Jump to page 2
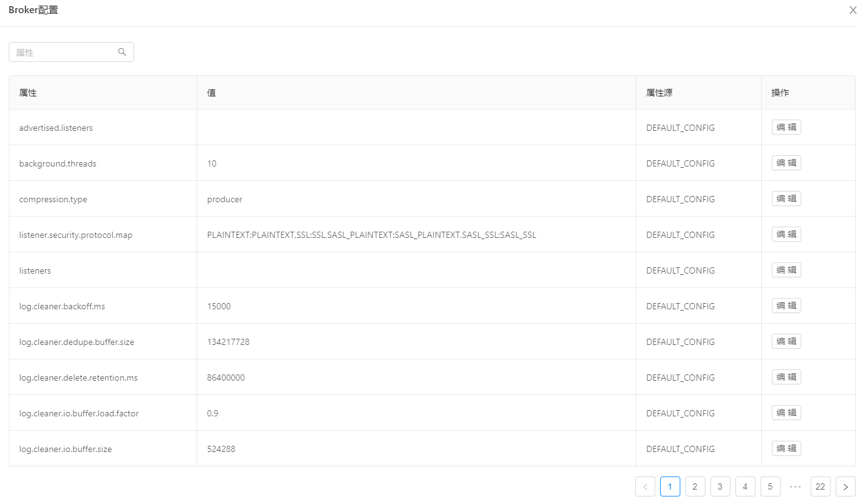Viewport: 857px width, 504px height. point(695,486)
